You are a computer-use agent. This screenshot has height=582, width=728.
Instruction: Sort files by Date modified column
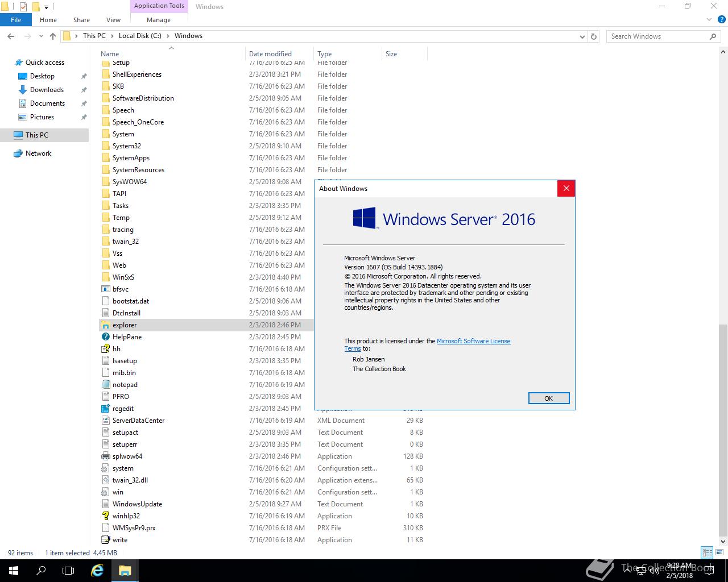(279, 54)
